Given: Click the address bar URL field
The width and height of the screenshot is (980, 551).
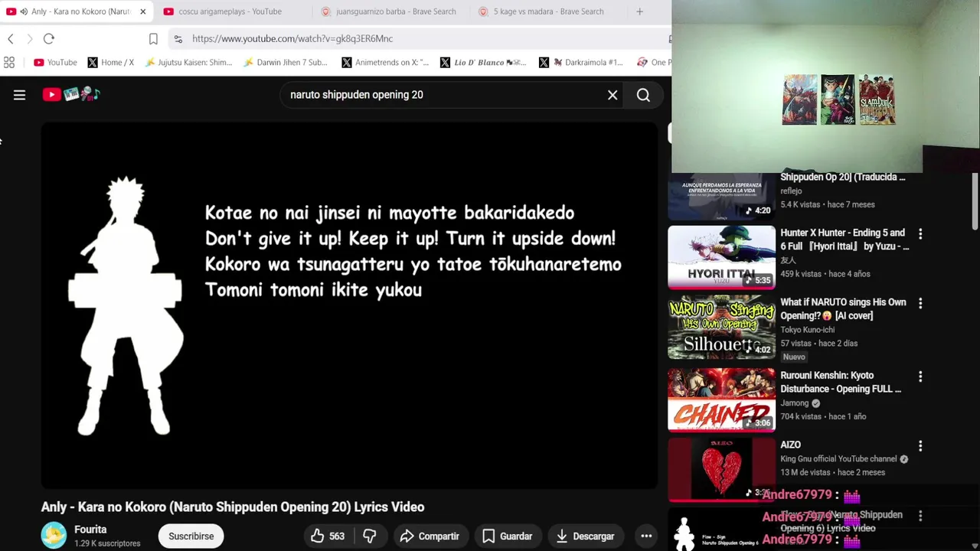Looking at the screenshot, I should [421, 38].
